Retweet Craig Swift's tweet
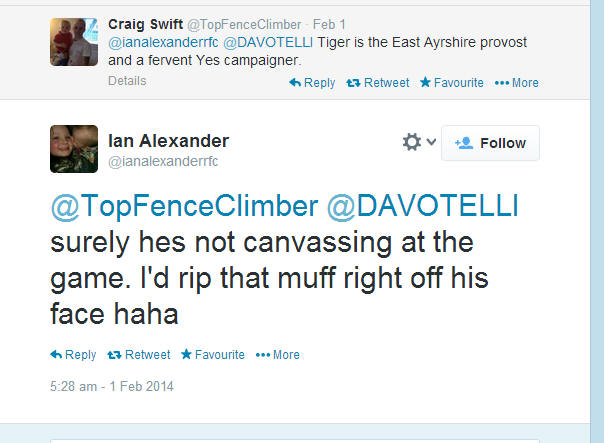 [x=378, y=83]
